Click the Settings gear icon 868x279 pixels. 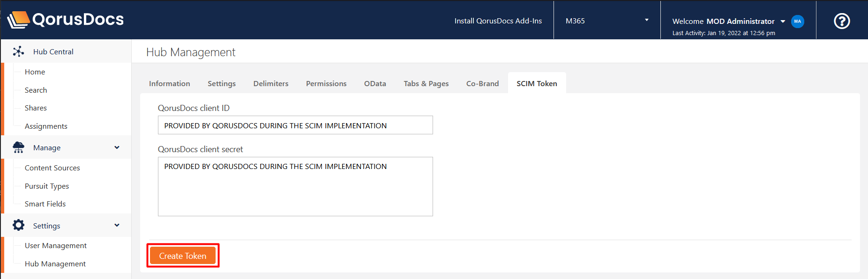(x=18, y=225)
